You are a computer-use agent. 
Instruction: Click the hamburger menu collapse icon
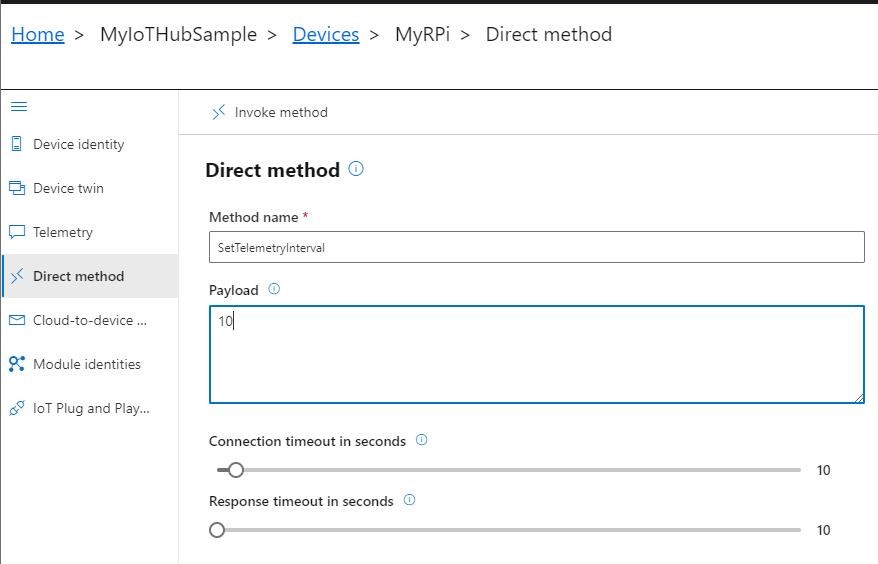[x=19, y=106]
